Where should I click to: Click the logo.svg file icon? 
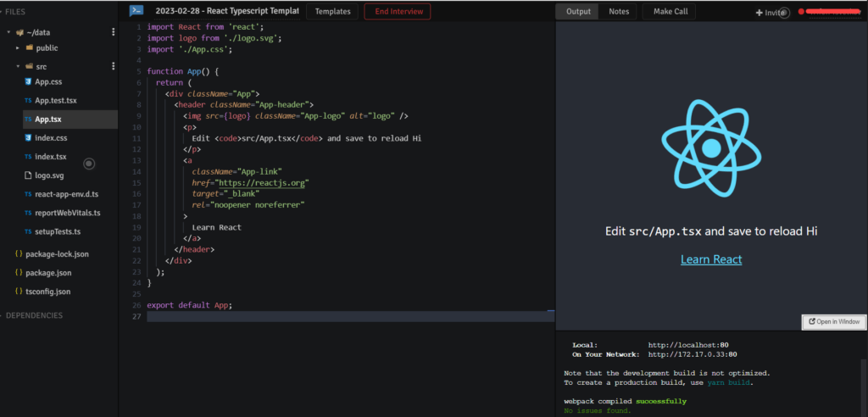(28, 175)
